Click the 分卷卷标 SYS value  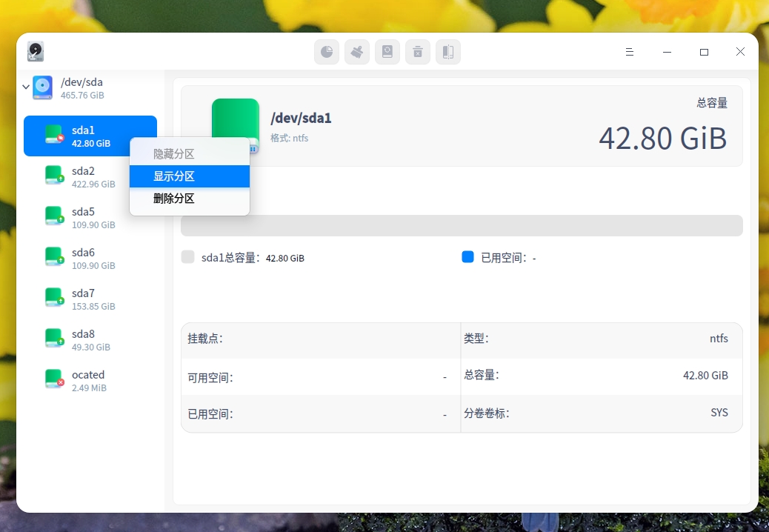719,413
